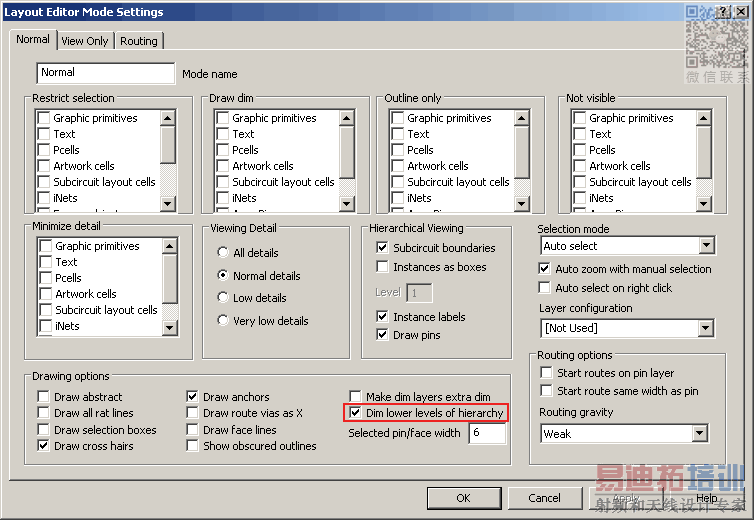The height and width of the screenshot is (520, 754).
Task: Enable Draw face lines
Action: 192,430
